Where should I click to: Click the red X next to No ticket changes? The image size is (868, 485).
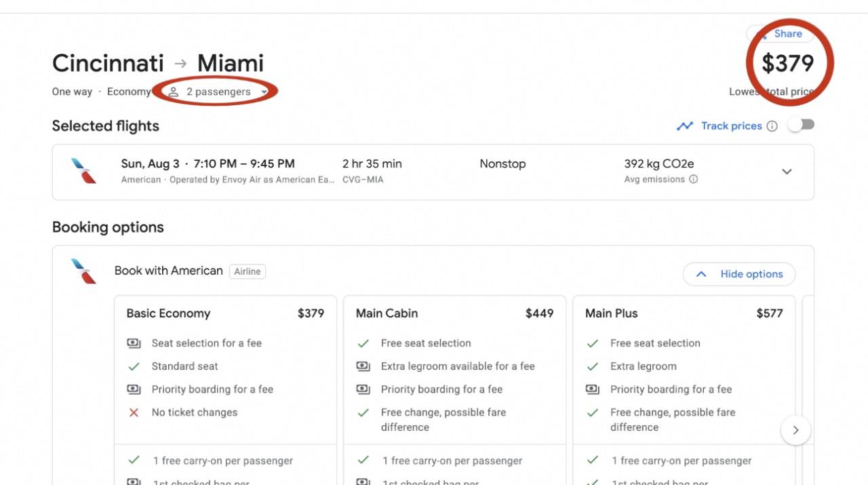[x=134, y=412]
